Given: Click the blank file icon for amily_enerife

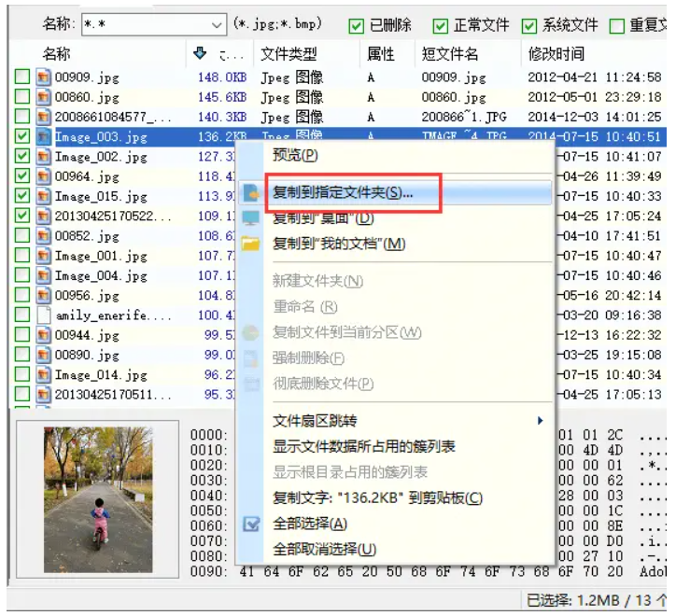Looking at the screenshot, I should click(x=43, y=315).
